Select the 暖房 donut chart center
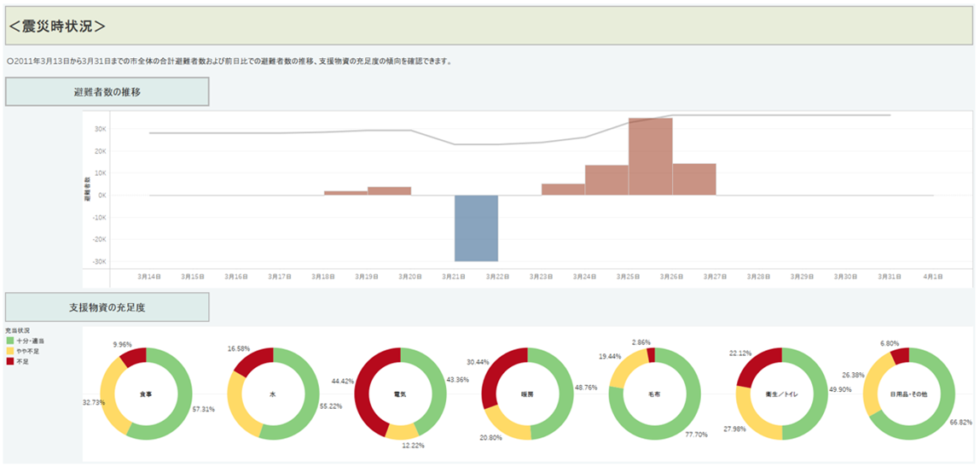 [x=526, y=394]
